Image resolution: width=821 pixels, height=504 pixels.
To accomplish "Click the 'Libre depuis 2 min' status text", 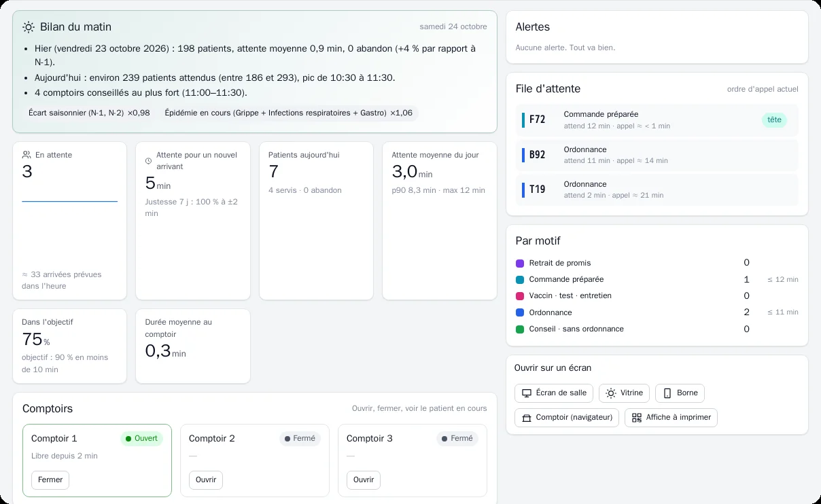I will point(65,456).
